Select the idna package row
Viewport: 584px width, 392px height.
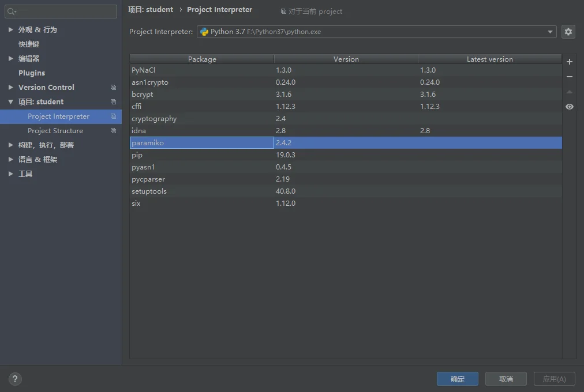346,130
